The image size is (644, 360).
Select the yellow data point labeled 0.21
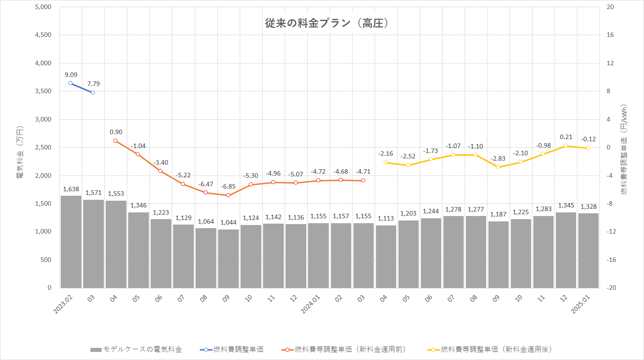click(x=565, y=146)
